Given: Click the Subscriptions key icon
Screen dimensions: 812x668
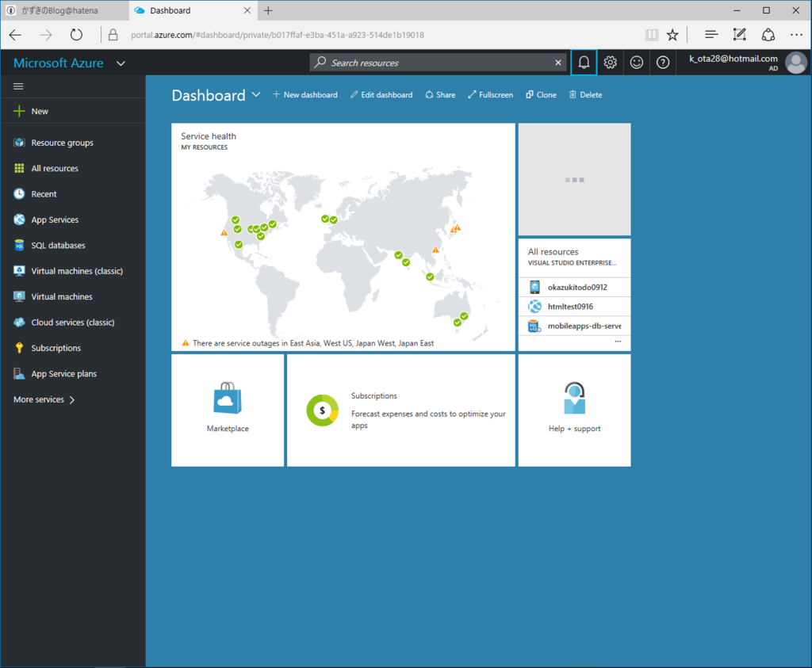Looking at the screenshot, I should click(x=19, y=348).
